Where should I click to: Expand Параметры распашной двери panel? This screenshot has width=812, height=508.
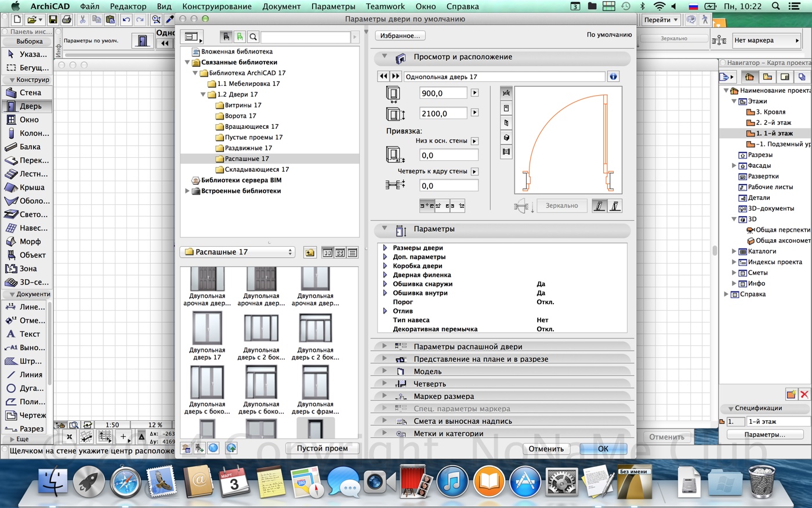[385, 346]
